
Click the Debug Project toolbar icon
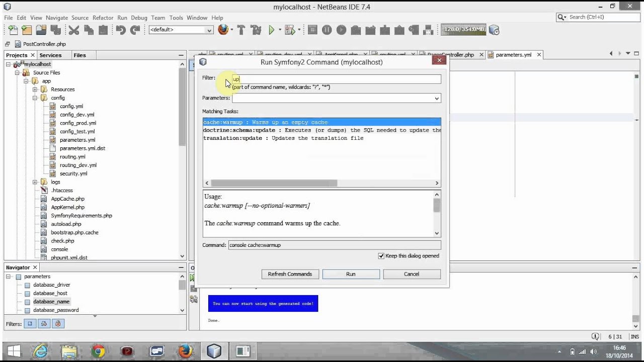point(289,30)
